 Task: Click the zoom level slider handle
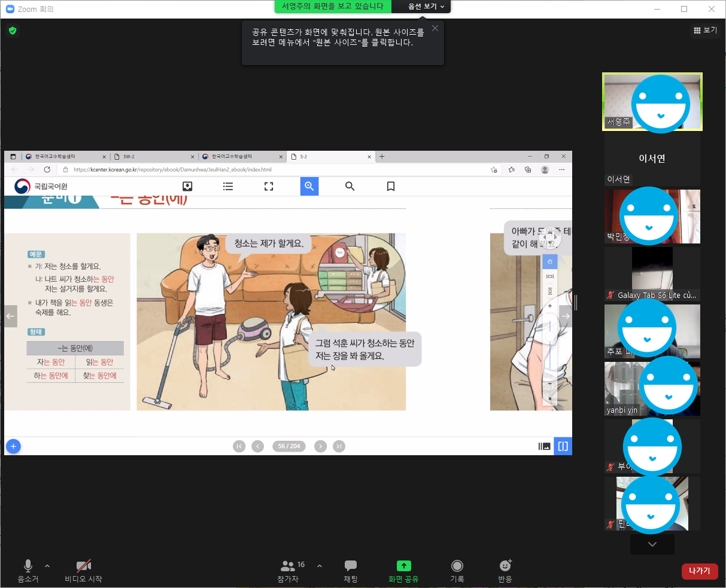click(x=550, y=336)
